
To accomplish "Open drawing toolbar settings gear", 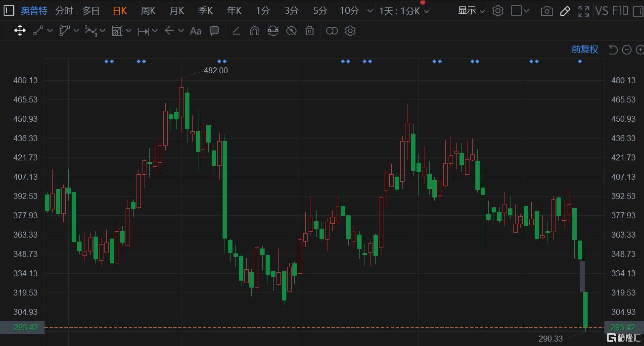I will tap(350, 31).
